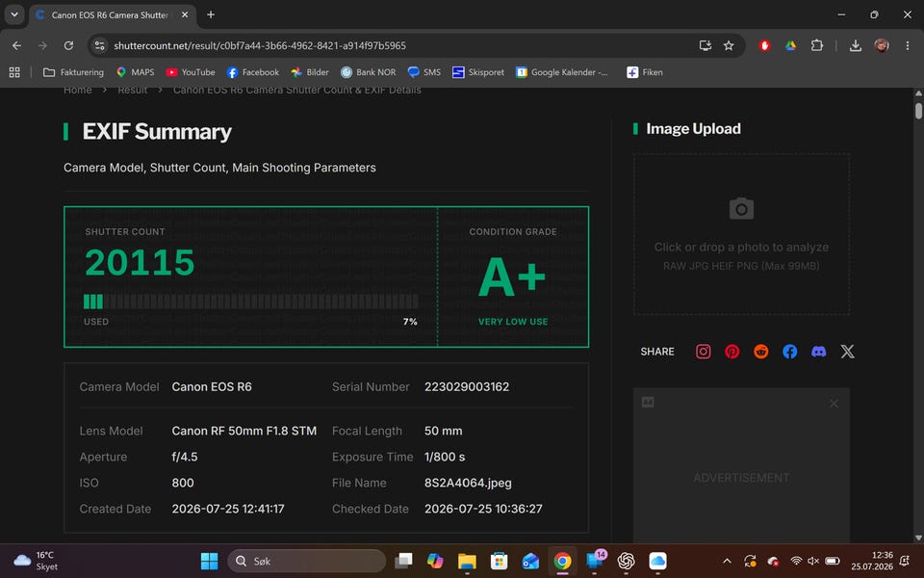Open the taskbar clock and date
This screenshot has width=924, height=578.
(x=872, y=561)
